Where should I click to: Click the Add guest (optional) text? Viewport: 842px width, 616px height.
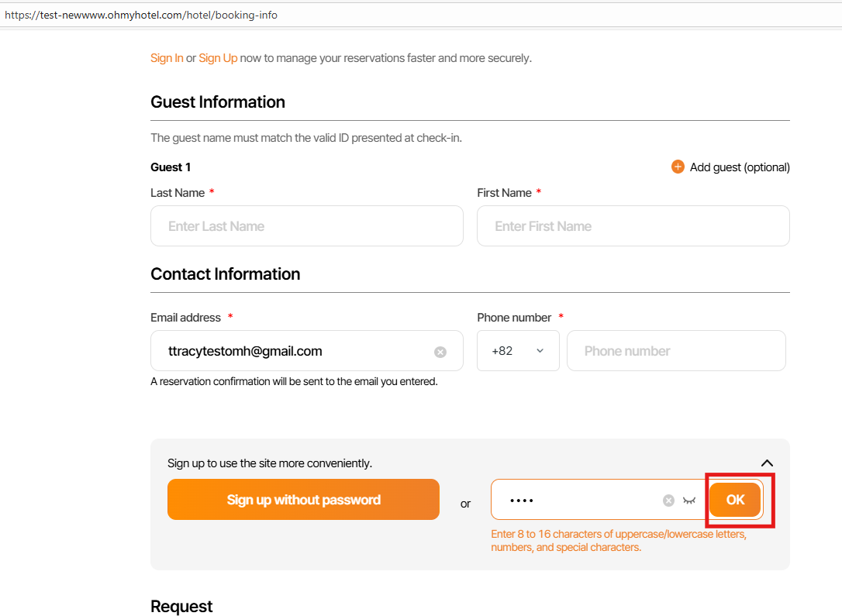click(740, 167)
